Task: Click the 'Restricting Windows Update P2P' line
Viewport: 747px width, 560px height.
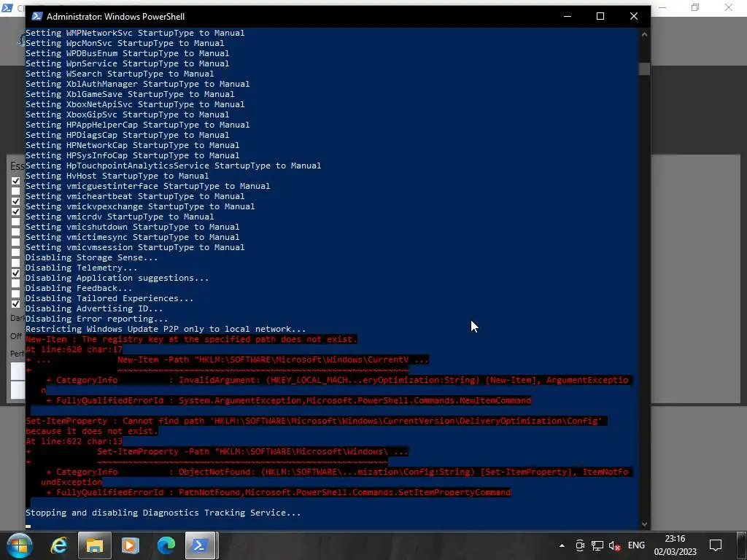Action: pyautogui.click(x=166, y=329)
